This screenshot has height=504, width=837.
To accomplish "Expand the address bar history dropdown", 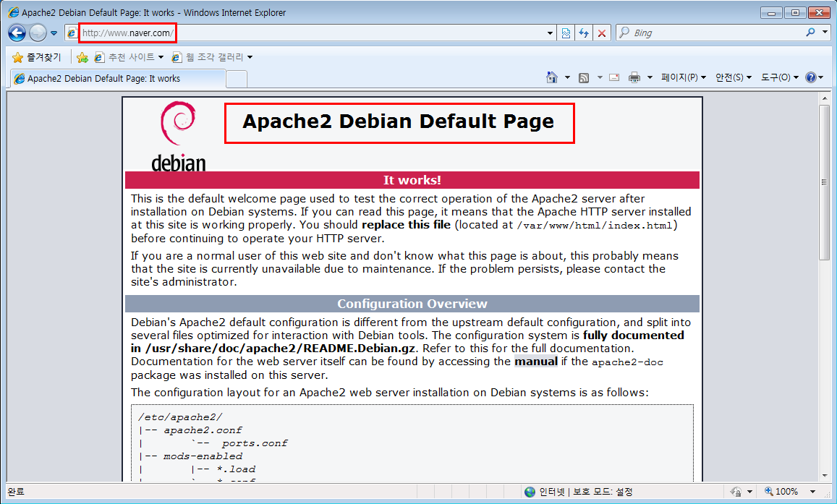I will [x=550, y=33].
